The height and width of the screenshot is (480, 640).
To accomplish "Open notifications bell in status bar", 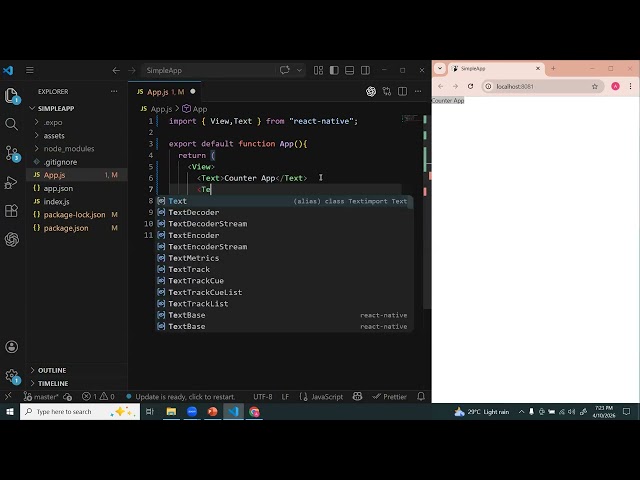I will click(421, 396).
